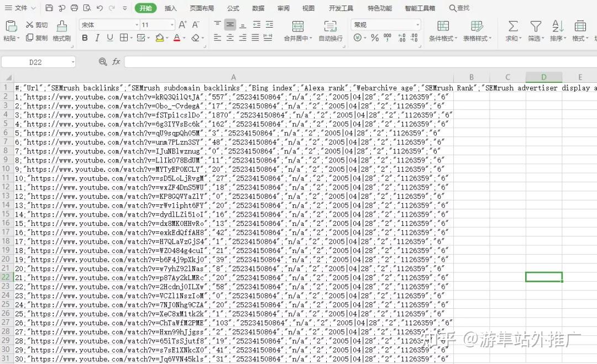
Task: Click the Decrease Indent icon
Action: coord(257,25)
